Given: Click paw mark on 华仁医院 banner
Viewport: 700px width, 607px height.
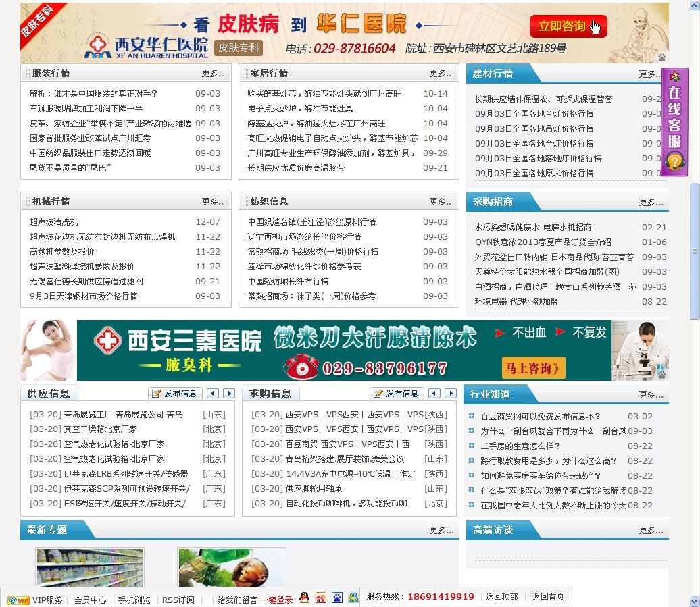Looking at the screenshot, I should click(x=661, y=57).
